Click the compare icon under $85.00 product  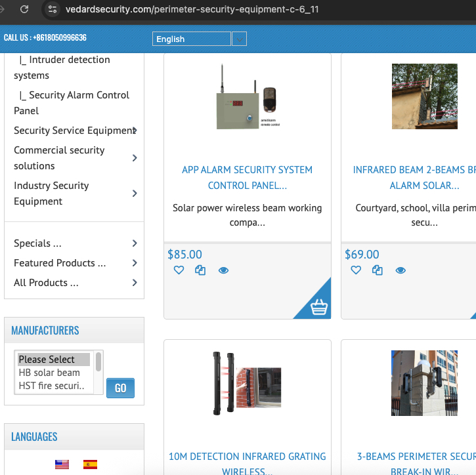point(200,270)
